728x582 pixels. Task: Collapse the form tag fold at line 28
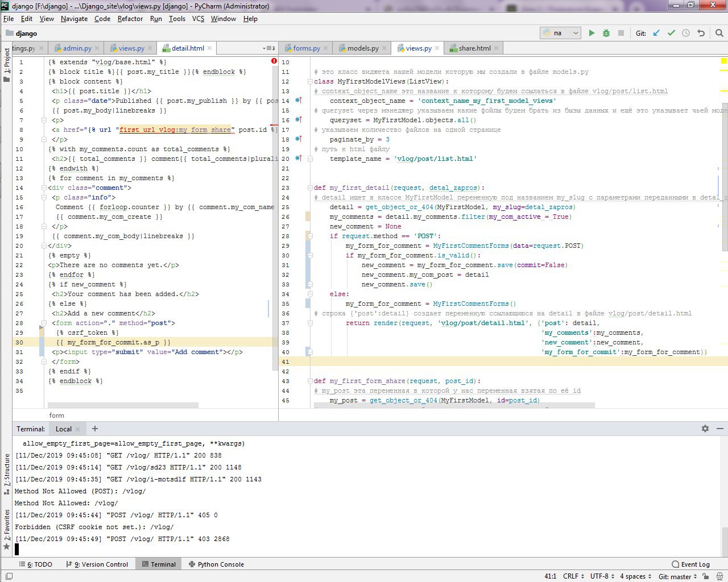tap(43, 323)
